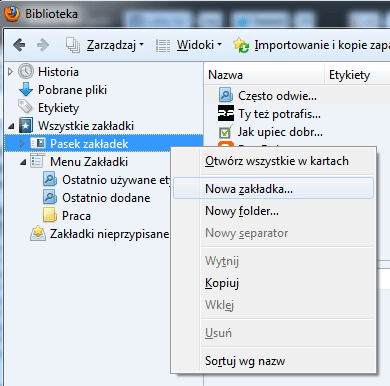Open the Zarządzaj dropdown menu

[115, 45]
